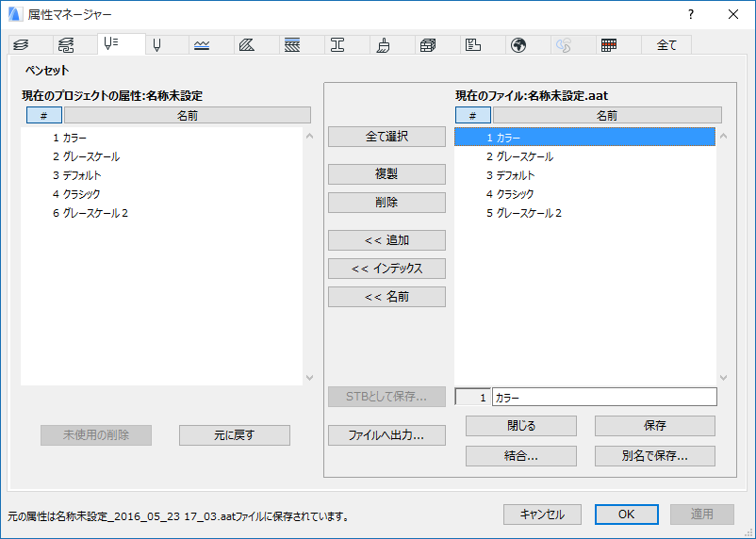The height and width of the screenshot is (539, 756).
Task: Select highlighted 1 カラー in file list
Action: (x=584, y=138)
